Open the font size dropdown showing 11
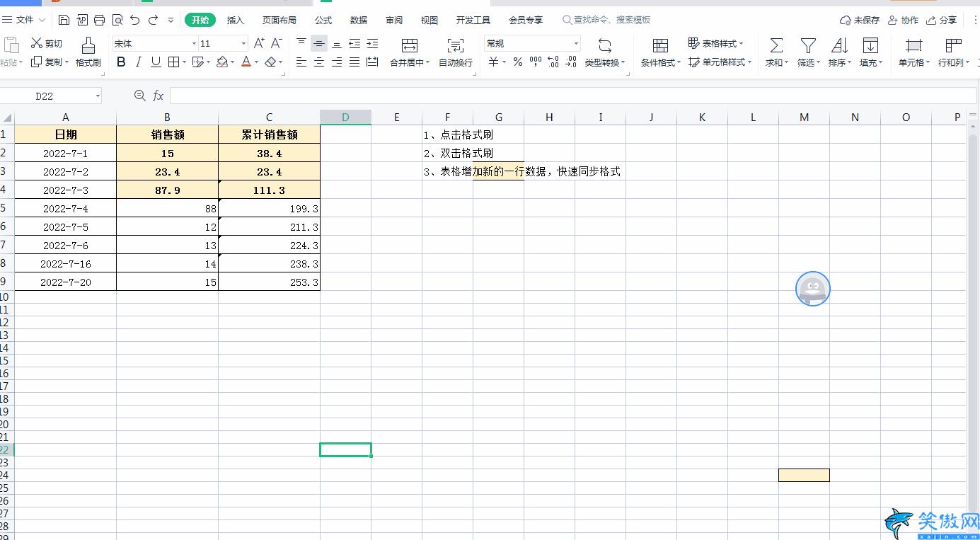 tap(243, 44)
